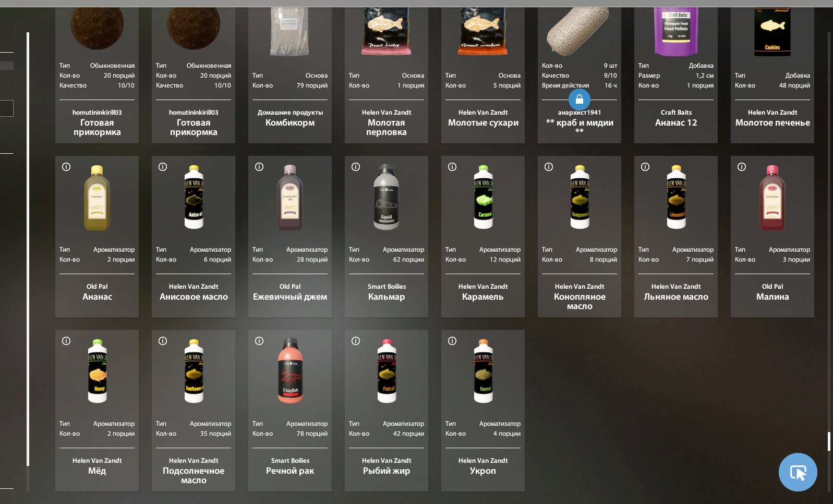Select the Комбикорм base item
Viewport: 833px width, 504px height.
click(x=290, y=75)
